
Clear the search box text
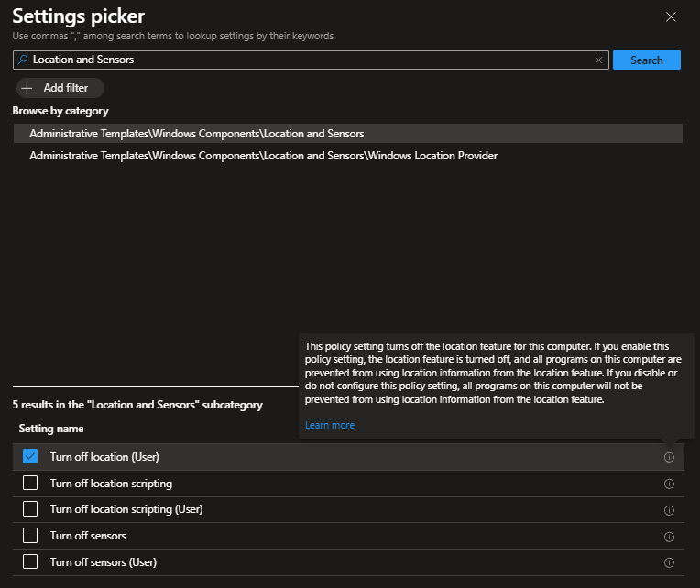(598, 60)
